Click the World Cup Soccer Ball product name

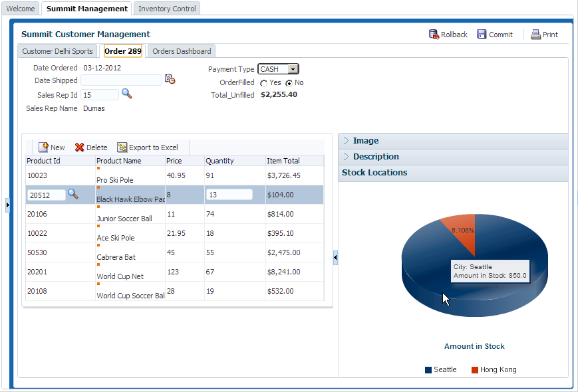(x=130, y=296)
